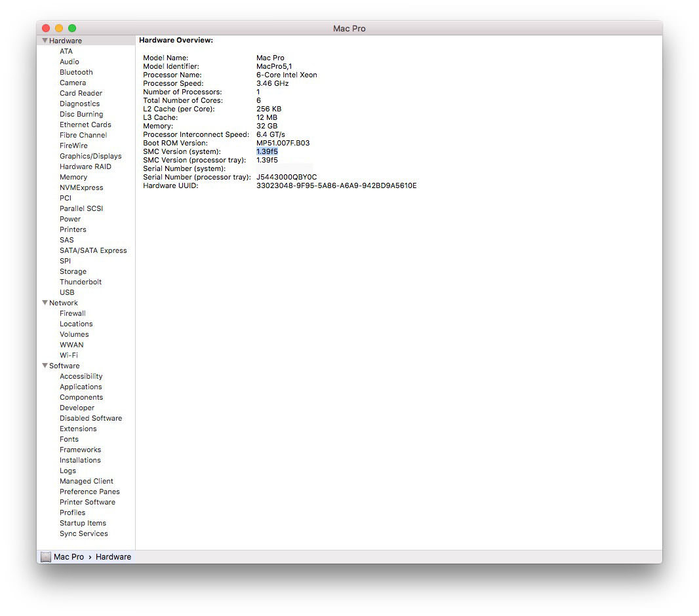Select Parallel SCSI entry

click(81, 208)
